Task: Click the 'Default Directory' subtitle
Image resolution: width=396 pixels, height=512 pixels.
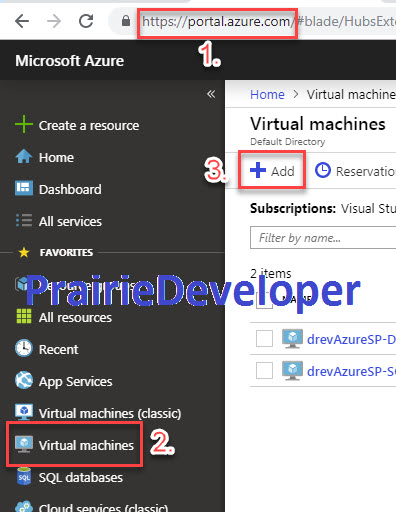Action: [x=288, y=142]
